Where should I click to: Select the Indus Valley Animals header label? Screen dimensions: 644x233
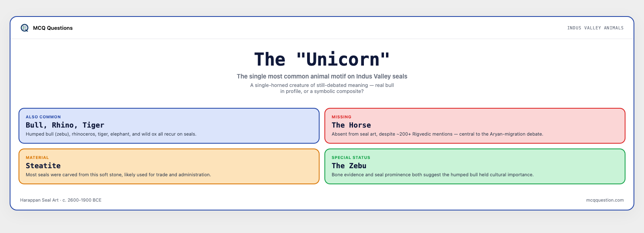pos(595,28)
